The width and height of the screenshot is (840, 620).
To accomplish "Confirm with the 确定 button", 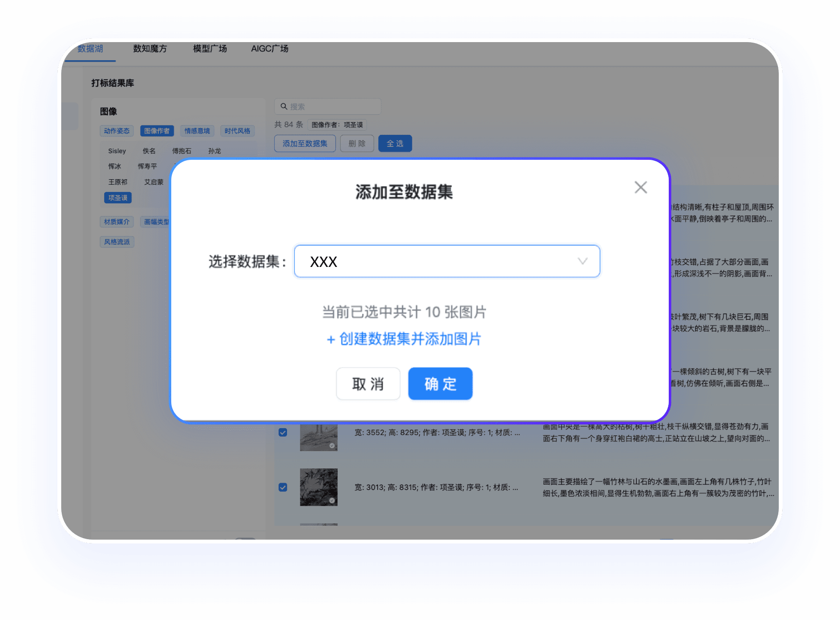I will click(440, 384).
